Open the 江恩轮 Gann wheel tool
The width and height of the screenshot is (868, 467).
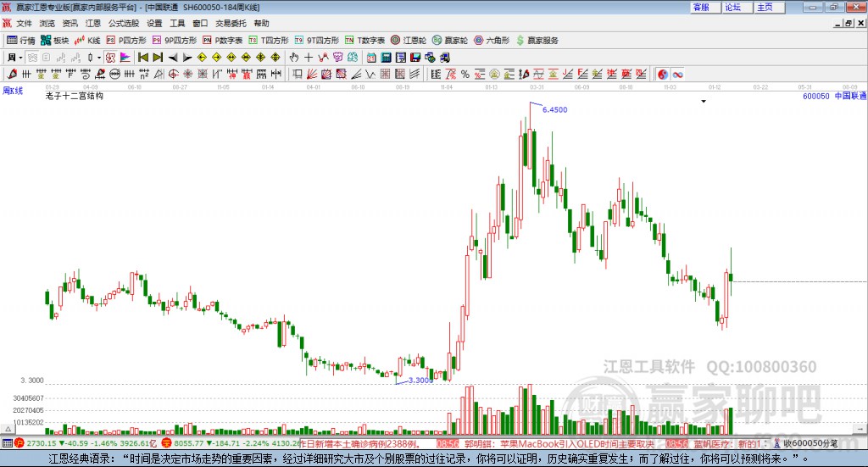pos(409,41)
